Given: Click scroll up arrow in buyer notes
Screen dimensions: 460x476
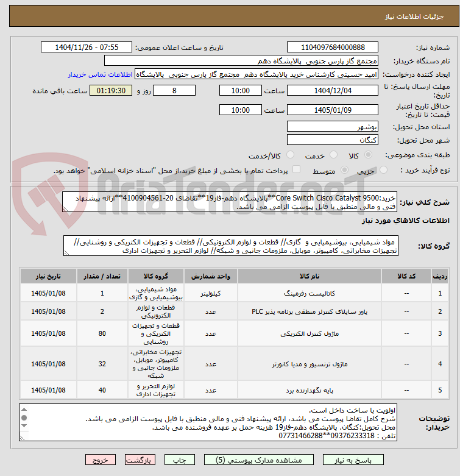Looking at the screenshot, I should pos(24,409).
